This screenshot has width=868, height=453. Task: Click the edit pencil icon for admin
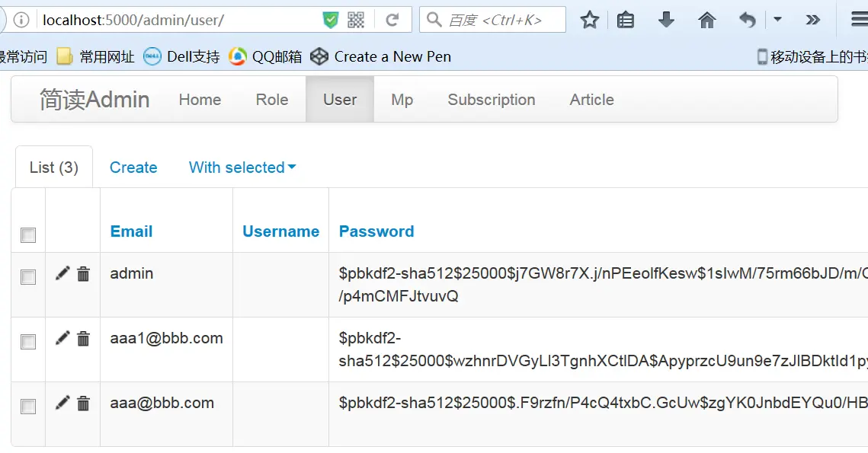coord(62,274)
